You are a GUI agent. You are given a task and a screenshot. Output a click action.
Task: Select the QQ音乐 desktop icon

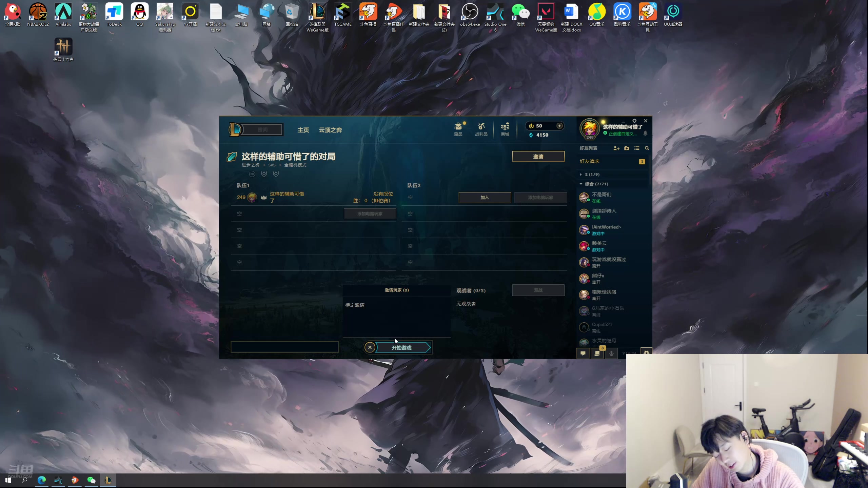coord(597,15)
